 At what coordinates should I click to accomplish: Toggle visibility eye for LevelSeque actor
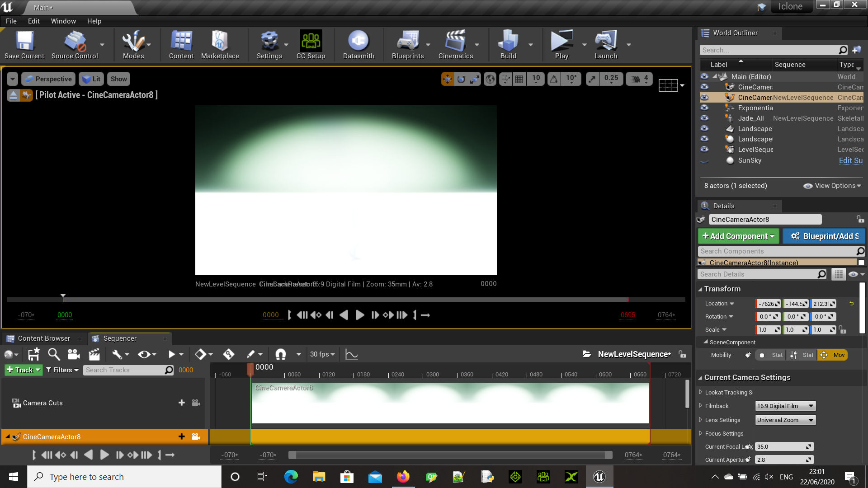pyautogui.click(x=704, y=149)
